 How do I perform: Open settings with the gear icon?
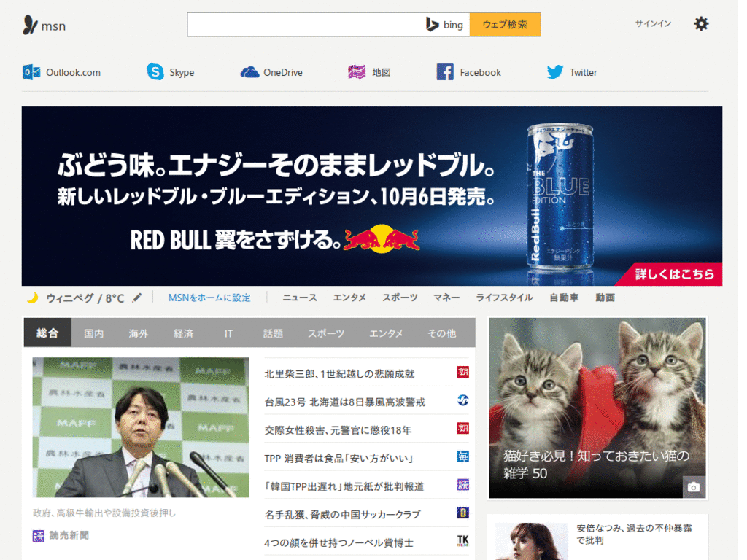point(701,24)
